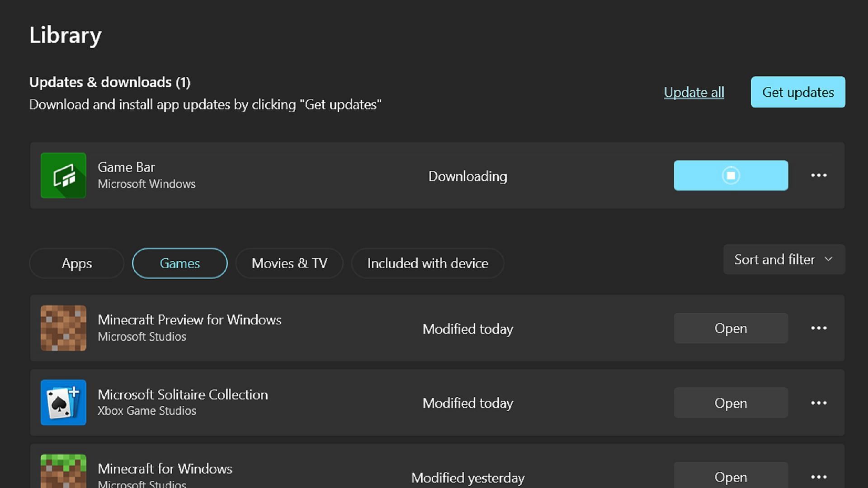This screenshot has height=488, width=868.
Task: Click the Game Bar title text
Action: (x=126, y=167)
